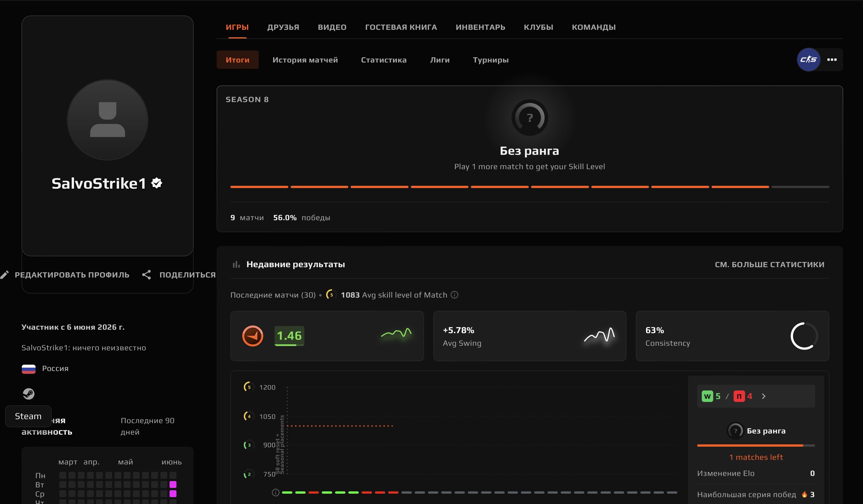
Task: Click the magenta Wednesday activity cell
Action: [x=173, y=494]
